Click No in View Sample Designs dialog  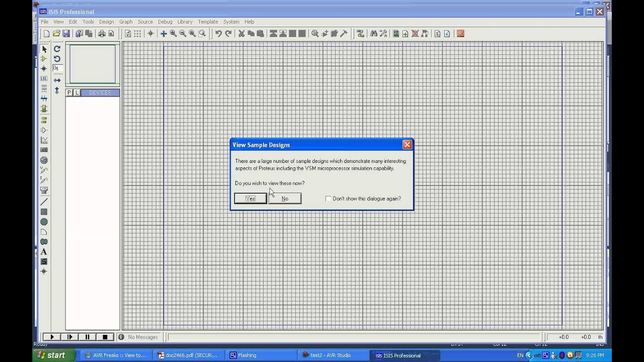pyautogui.click(x=285, y=199)
